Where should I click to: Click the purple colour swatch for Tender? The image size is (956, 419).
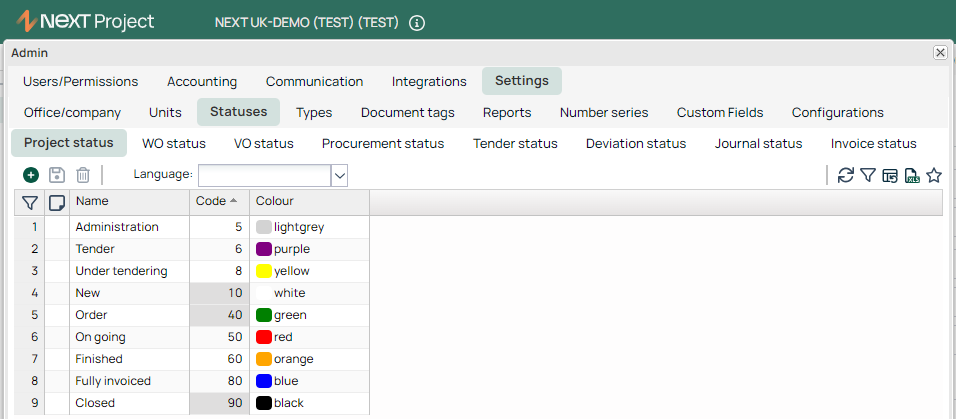(x=263, y=249)
